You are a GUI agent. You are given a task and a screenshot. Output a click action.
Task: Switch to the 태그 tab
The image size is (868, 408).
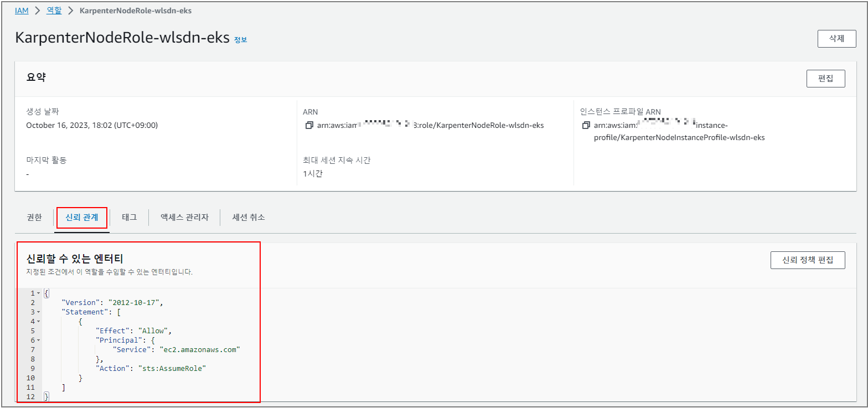click(x=129, y=218)
